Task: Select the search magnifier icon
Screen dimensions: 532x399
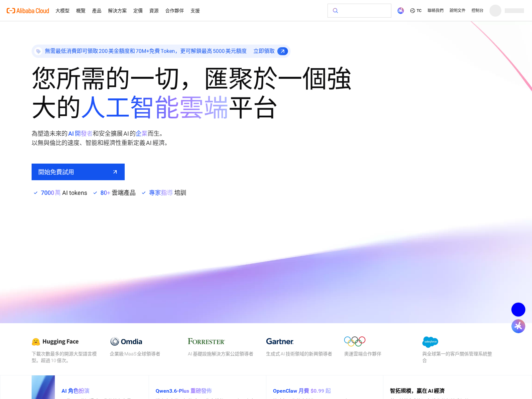Action: tap(335, 11)
